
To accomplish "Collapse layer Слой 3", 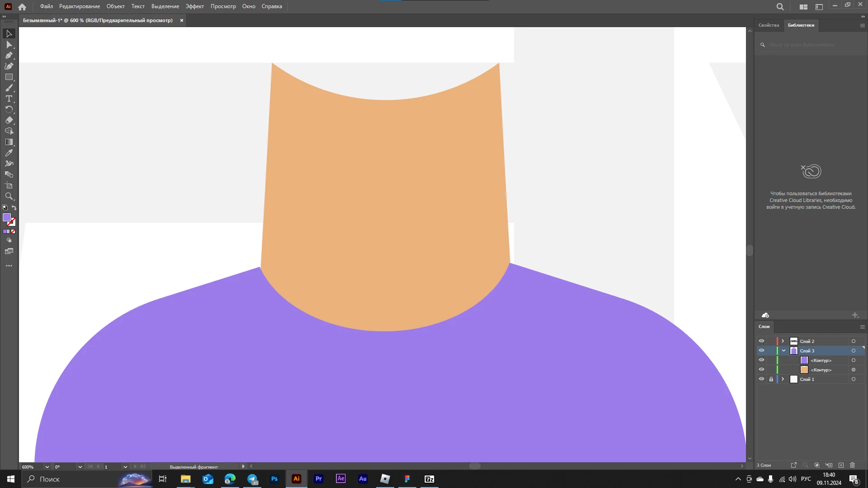I will [x=783, y=351].
